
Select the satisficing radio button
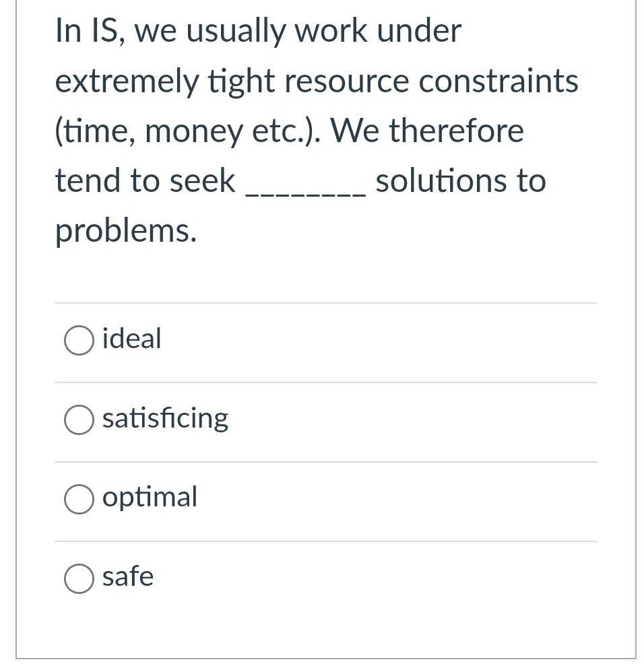point(79,420)
